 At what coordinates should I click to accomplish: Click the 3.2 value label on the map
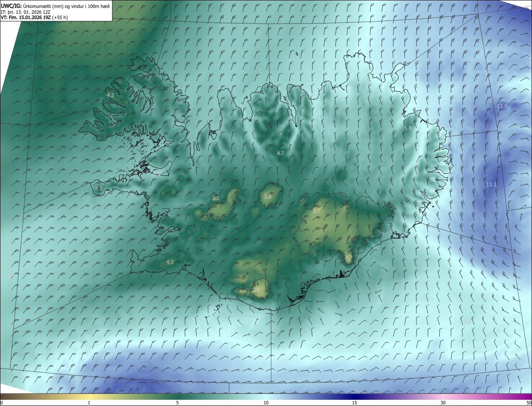click(x=216, y=198)
